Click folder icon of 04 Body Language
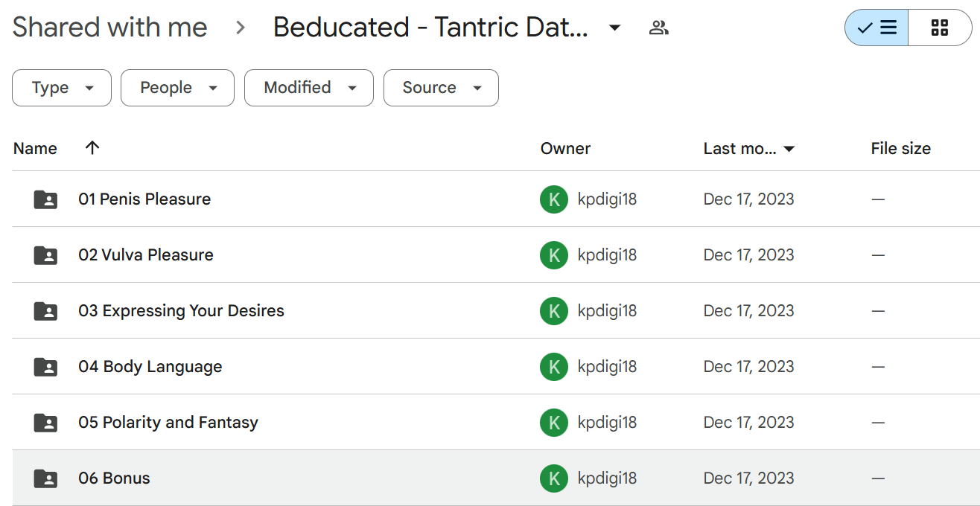Viewport: 980px width, 506px height. point(45,367)
